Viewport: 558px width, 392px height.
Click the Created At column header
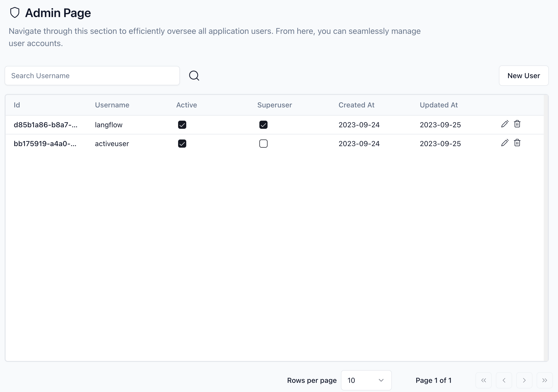(356, 105)
